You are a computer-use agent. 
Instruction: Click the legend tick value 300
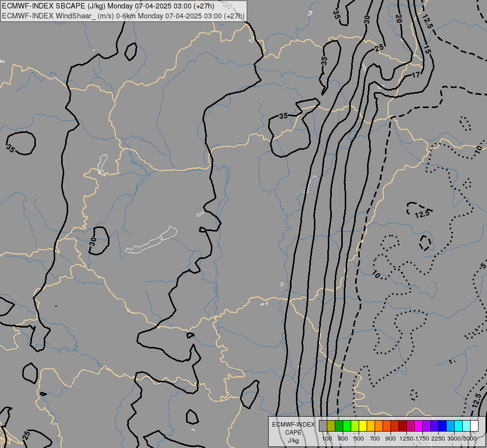pyautogui.click(x=343, y=439)
